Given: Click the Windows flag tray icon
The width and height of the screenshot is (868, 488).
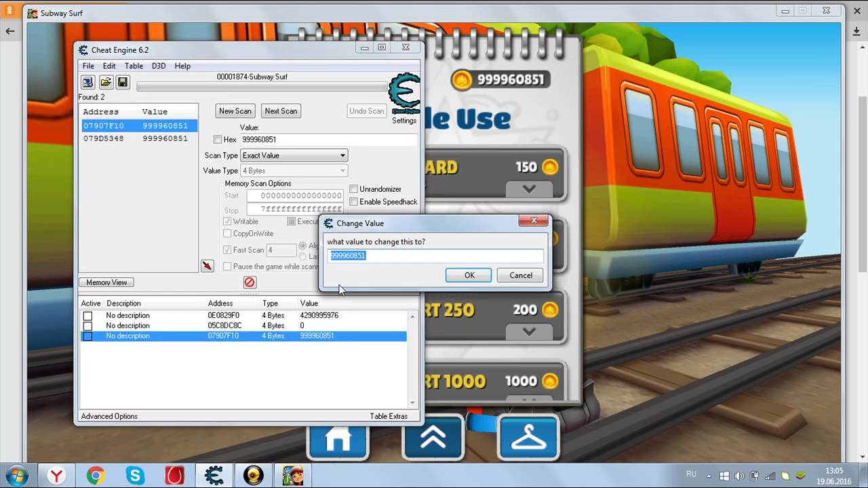Looking at the screenshot, I should 724,476.
